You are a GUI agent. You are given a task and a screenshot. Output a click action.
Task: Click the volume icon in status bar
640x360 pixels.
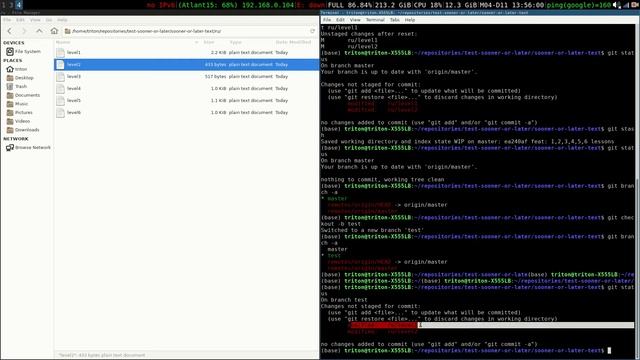(x=616, y=5)
